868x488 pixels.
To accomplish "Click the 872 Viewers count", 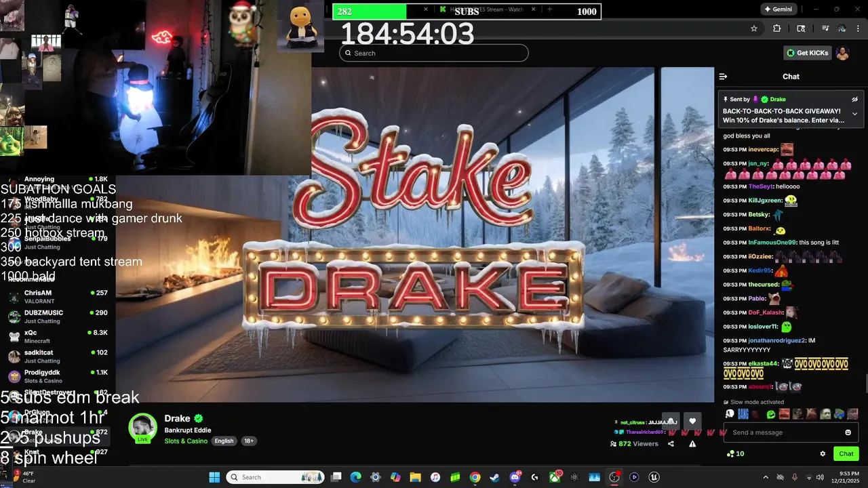I will tap(634, 444).
